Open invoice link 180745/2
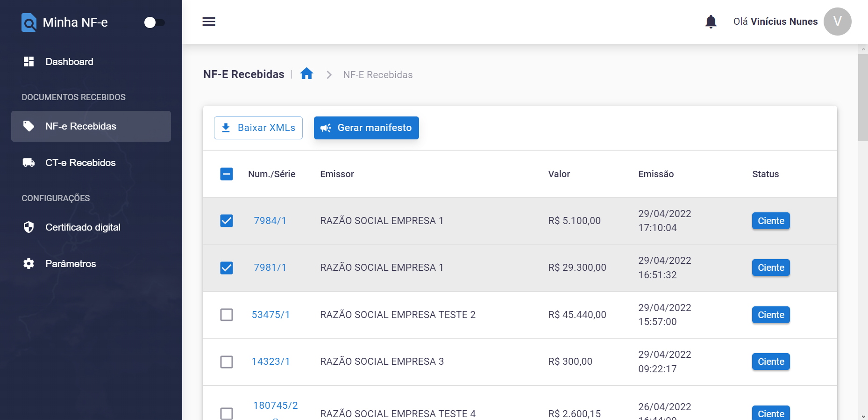 276,406
